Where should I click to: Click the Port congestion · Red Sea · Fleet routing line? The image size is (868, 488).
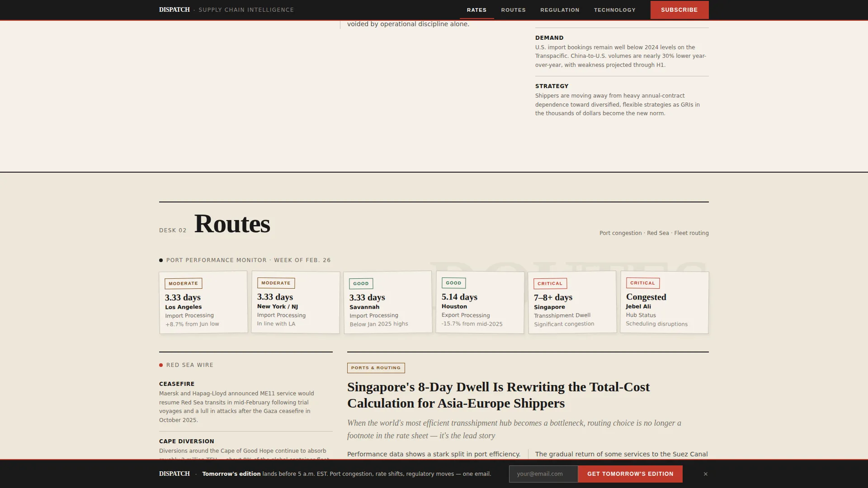654,233
